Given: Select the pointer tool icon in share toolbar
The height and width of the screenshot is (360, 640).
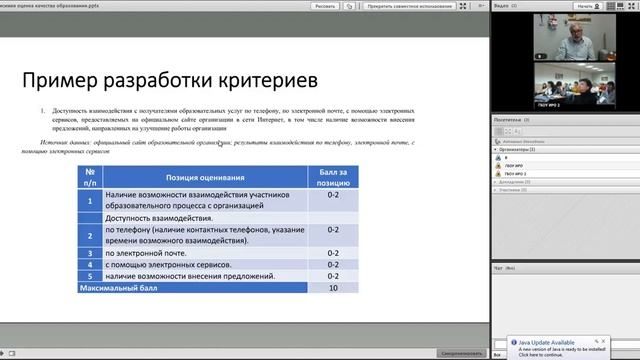Looking at the screenshot, I should [349, 6].
